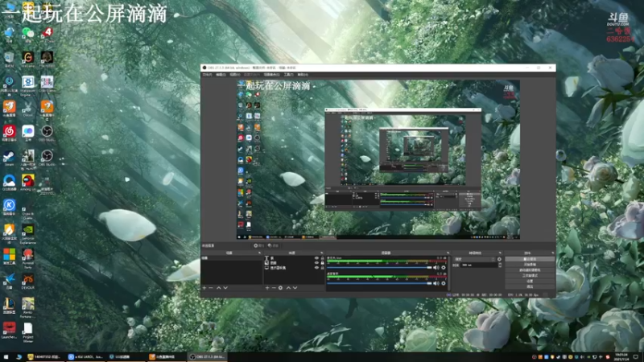Image resolution: width=644 pixels, height=362 pixels.
Task: Open Desktop Audio channel gear settings in mixer
Action: pyautogui.click(x=444, y=283)
